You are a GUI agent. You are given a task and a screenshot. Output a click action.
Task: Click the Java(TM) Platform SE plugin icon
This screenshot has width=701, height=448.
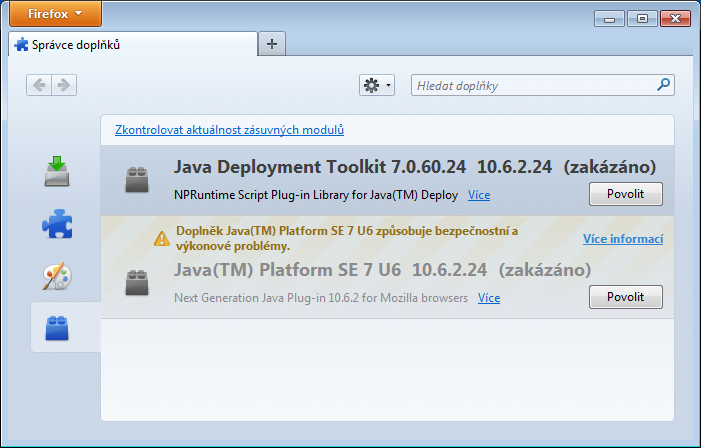(137, 283)
